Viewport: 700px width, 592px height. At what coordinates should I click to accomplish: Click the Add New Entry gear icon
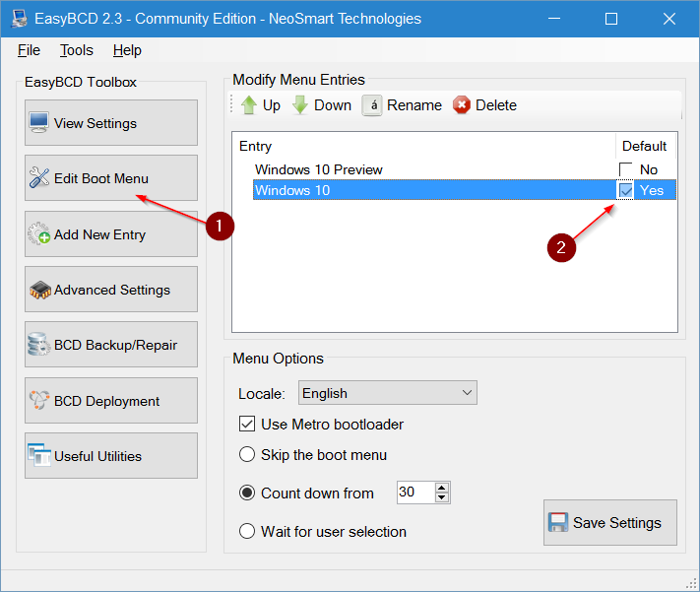coord(38,233)
